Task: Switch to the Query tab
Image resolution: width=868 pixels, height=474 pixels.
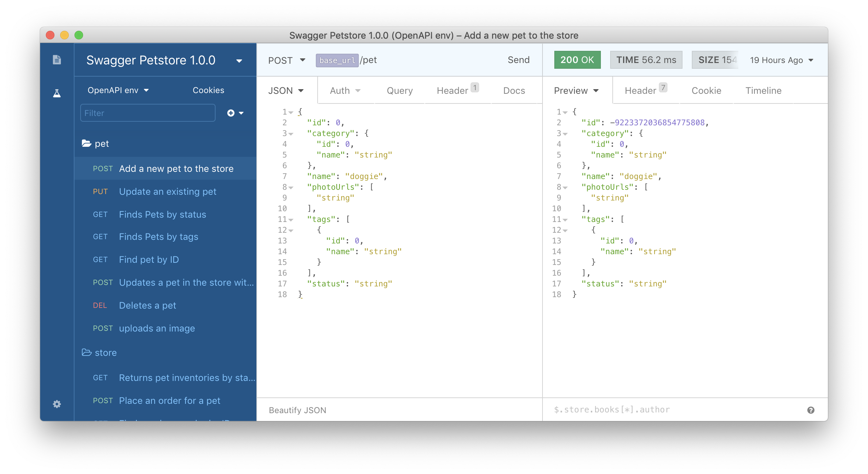Action: click(400, 91)
